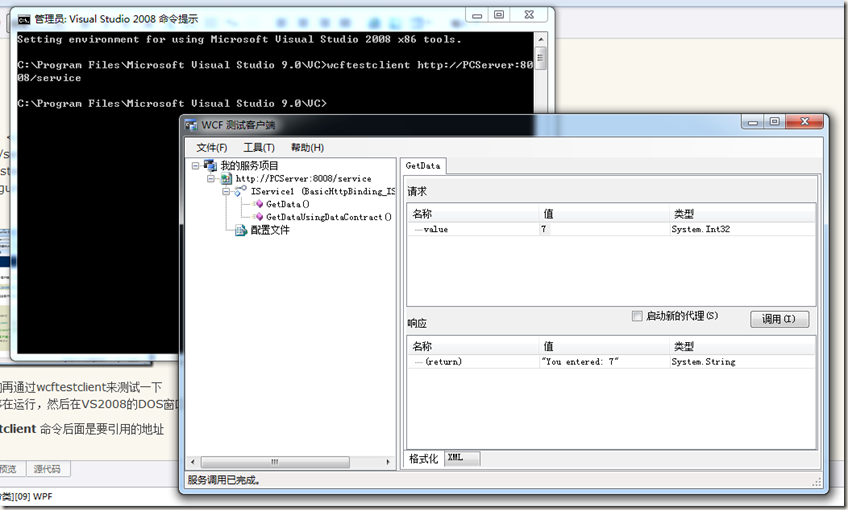Click the request row name 'value'
This screenshot has height=510, width=848.
435,229
